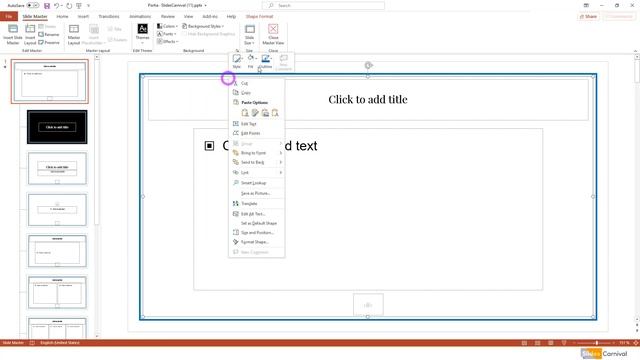Open the Colors dropdown in ribbon

[x=167, y=26]
